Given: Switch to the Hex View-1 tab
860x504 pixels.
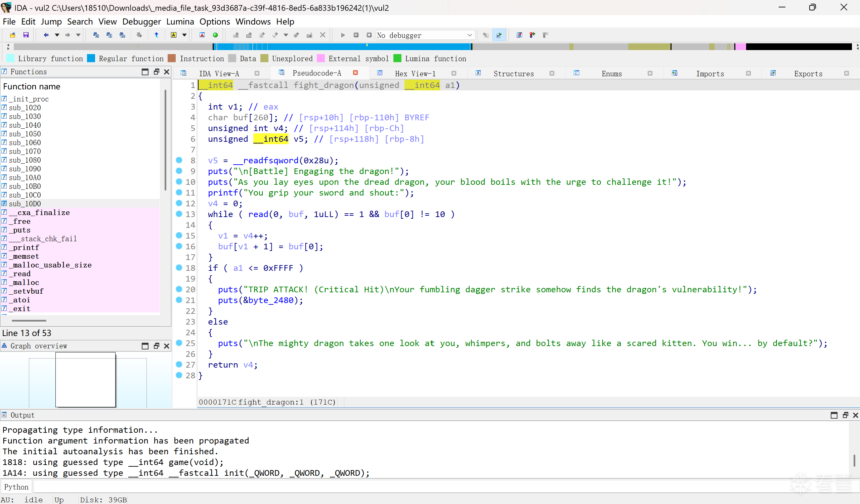Looking at the screenshot, I should pos(415,73).
